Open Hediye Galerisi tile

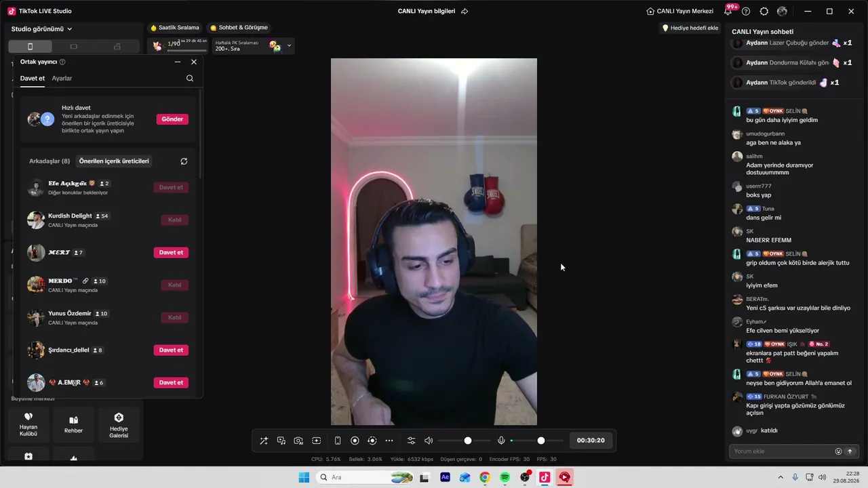tap(119, 424)
